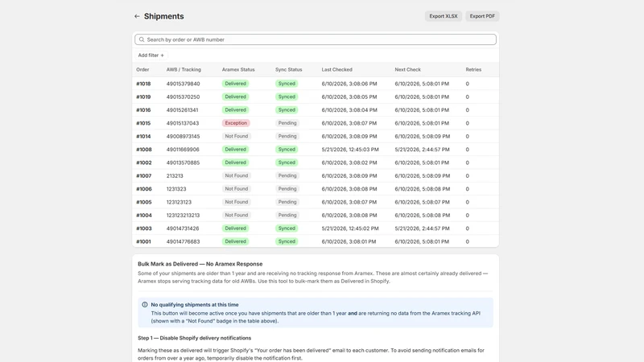Click the Exception badge on order #1015
This screenshot has height=362, width=644.
(x=236, y=123)
